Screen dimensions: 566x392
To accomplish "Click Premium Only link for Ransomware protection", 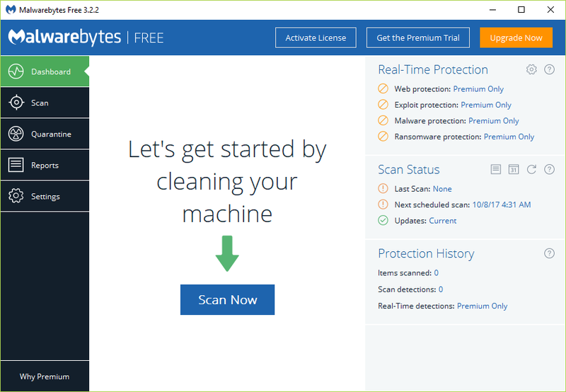I will 509,137.
